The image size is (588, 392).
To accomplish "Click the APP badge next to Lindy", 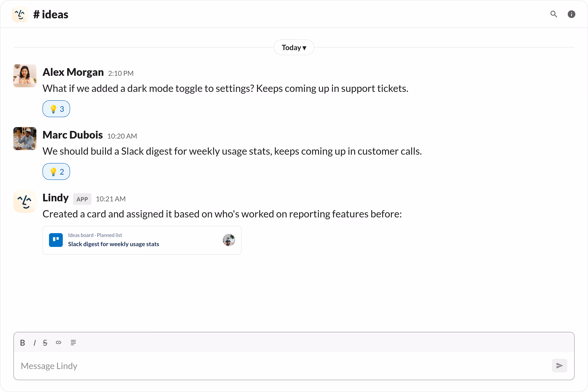I will pyautogui.click(x=82, y=199).
